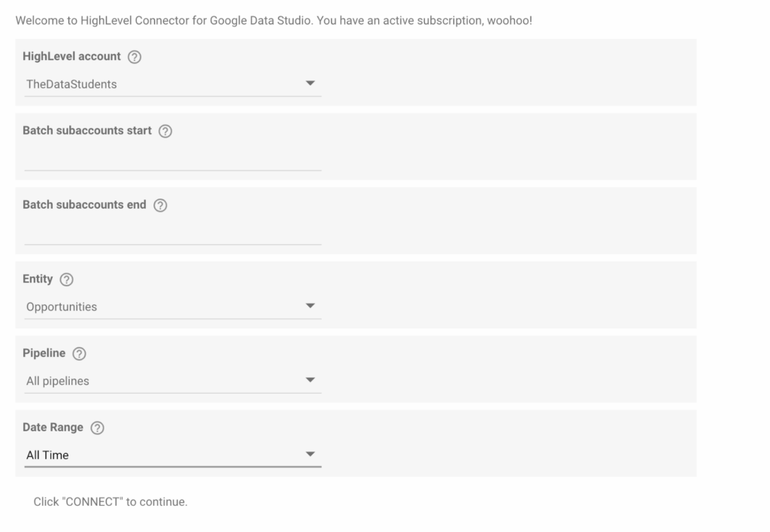Select the Batch subaccounts start label

click(x=87, y=131)
